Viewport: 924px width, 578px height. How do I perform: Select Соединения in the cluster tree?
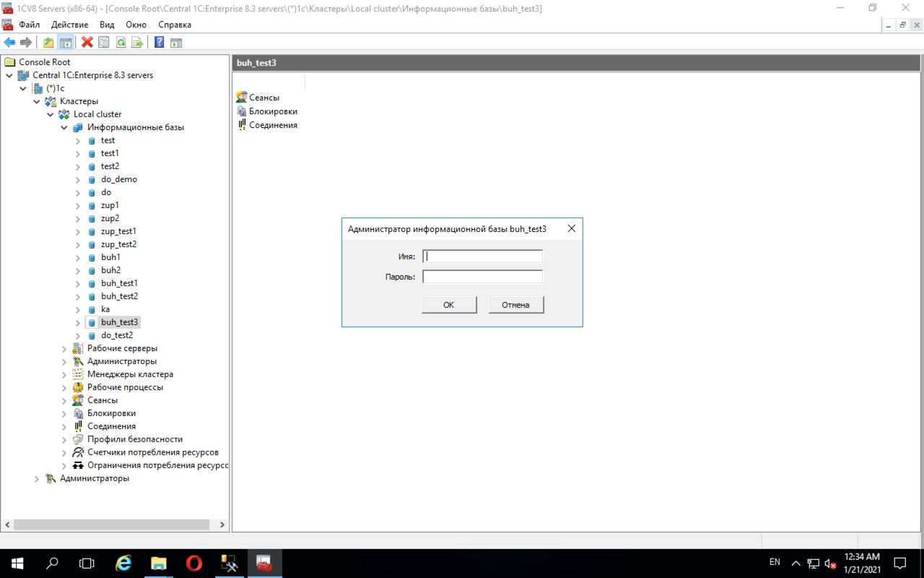[111, 426]
